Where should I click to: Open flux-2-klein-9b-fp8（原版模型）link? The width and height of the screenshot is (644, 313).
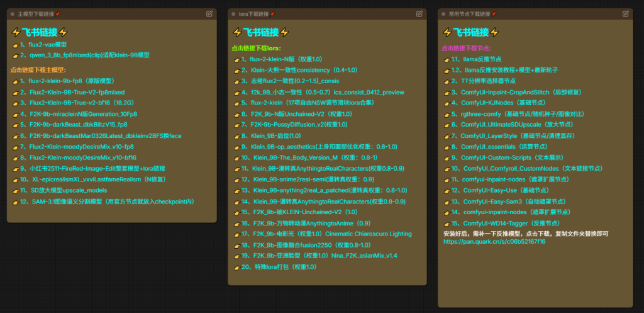point(68,81)
